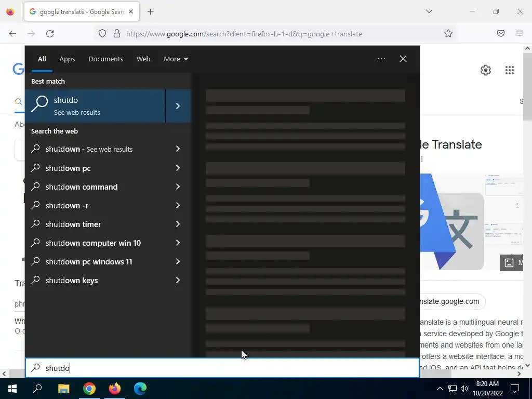The image size is (532, 399).
Task: Open the notification action center icon
Action: (515, 389)
